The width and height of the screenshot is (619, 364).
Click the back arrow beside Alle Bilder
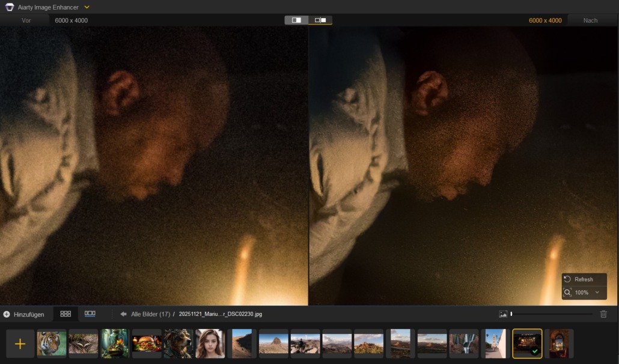[x=123, y=314]
